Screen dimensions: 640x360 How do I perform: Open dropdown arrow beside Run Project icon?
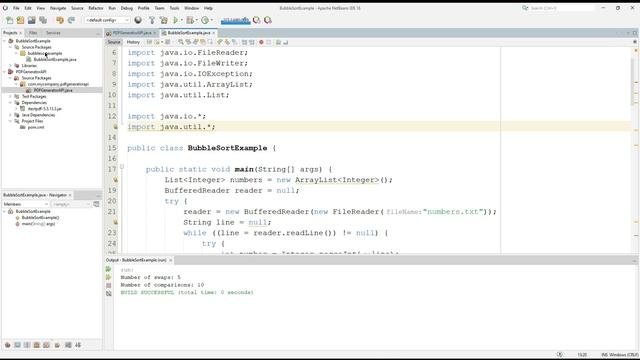182,20
